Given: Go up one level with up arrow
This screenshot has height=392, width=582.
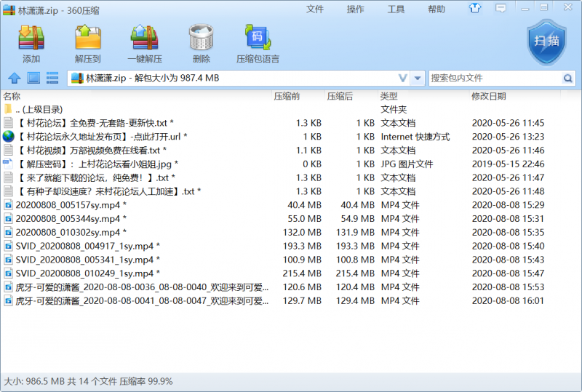Looking at the screenshot, I should point(14,78).
